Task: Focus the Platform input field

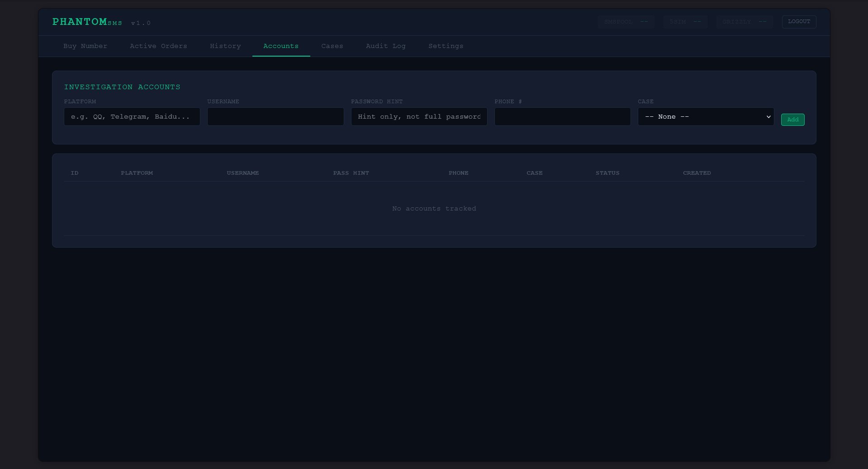Action: click(x=132, y=117)
